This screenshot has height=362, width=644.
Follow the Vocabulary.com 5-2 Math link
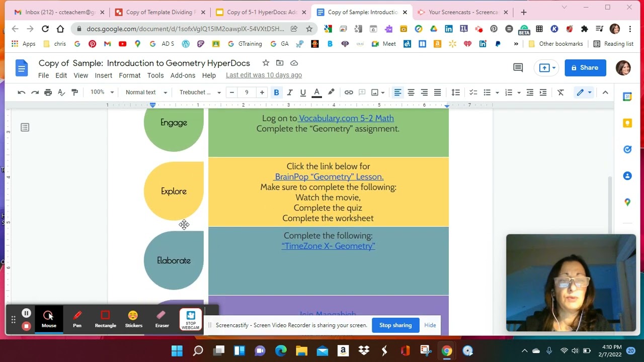coord(346,118)
